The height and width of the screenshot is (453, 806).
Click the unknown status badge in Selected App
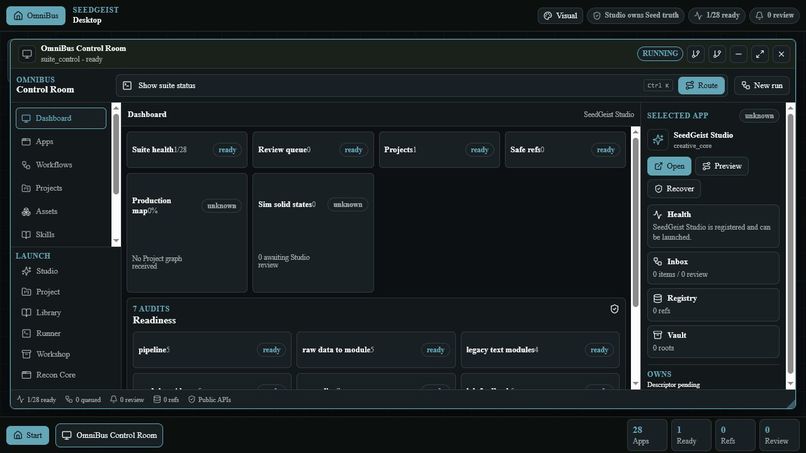pos(759,116)
